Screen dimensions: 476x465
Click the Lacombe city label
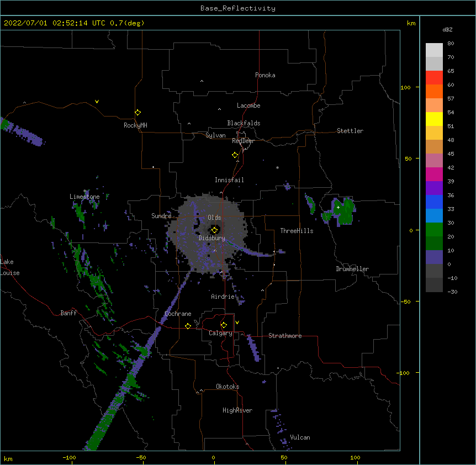(x=248, y=105)
